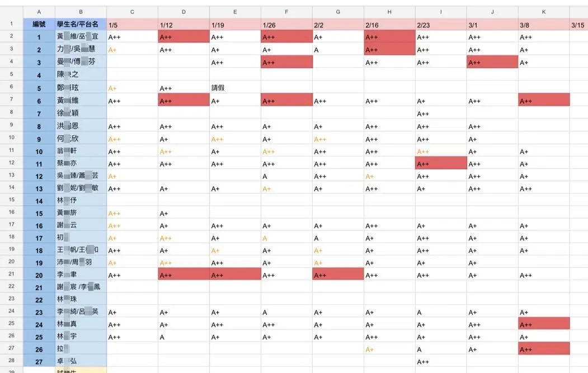Select the 2/16 date header cell

(389, 25)
